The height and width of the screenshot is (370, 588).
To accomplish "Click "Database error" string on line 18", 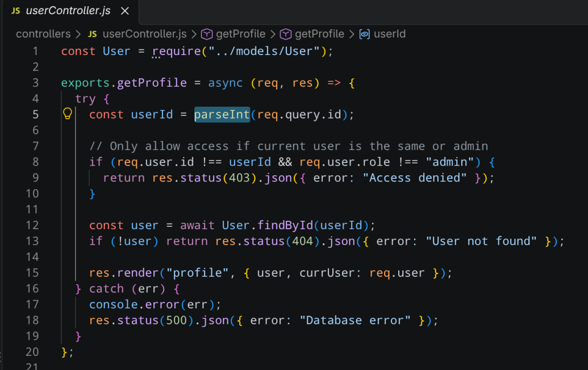I will coord(355,320).
